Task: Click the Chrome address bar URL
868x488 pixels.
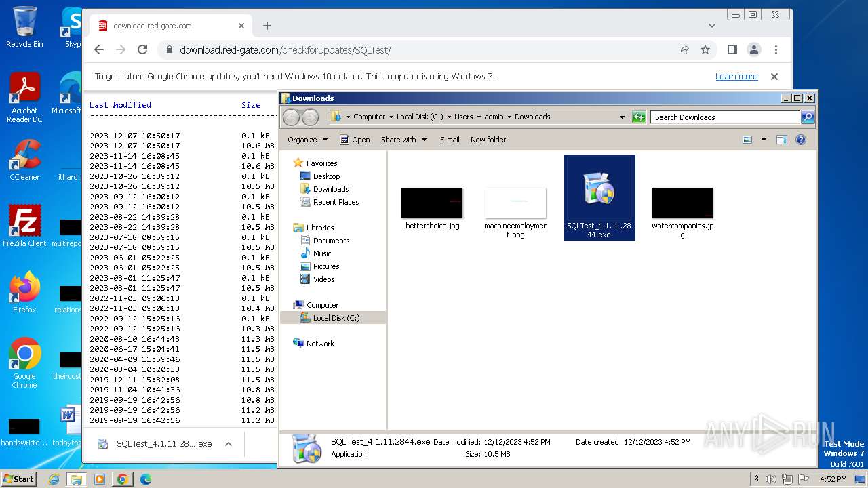Action: coord(285,50)
